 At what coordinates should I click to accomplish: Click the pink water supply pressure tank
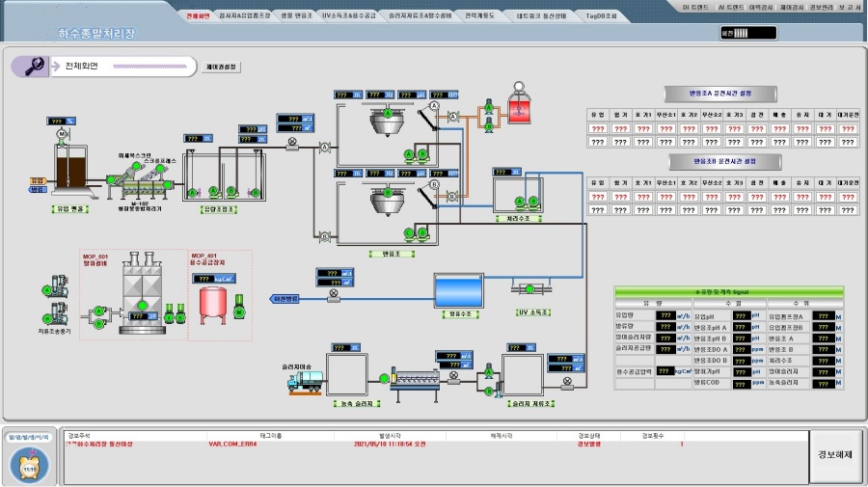212,305
